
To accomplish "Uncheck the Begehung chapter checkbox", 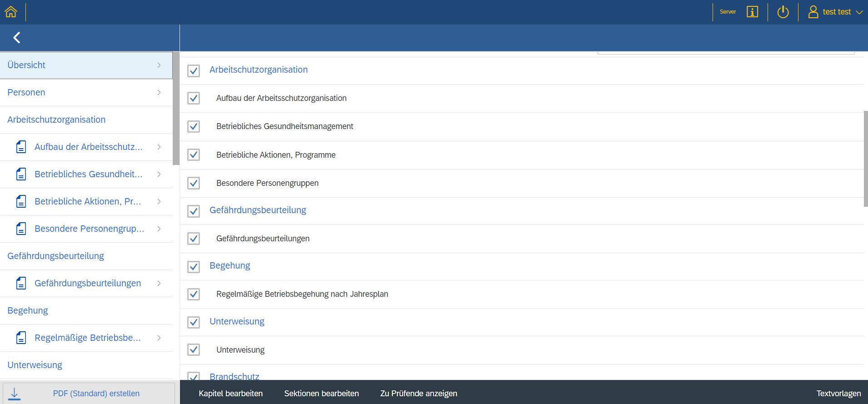I will pos(194,267).
